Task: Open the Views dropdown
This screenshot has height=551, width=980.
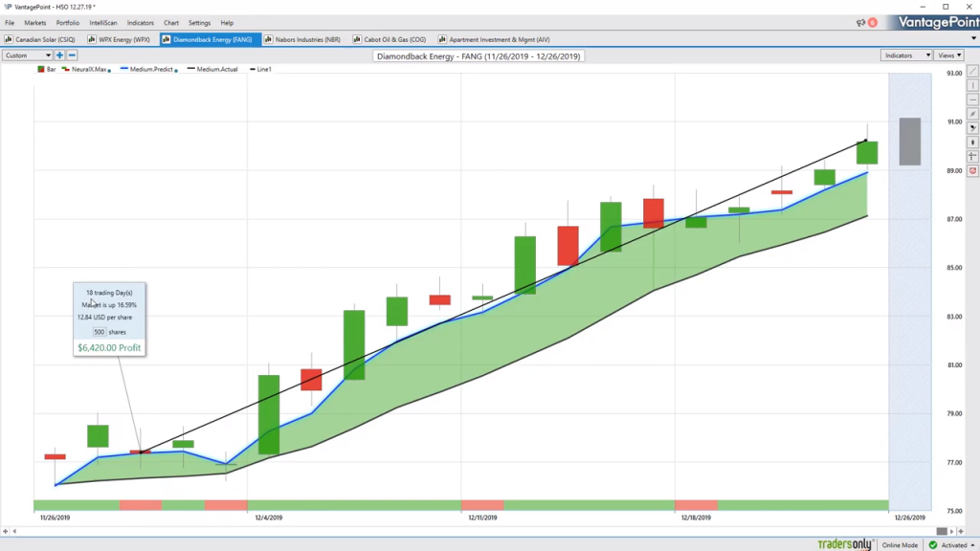Action: point(949,55)
